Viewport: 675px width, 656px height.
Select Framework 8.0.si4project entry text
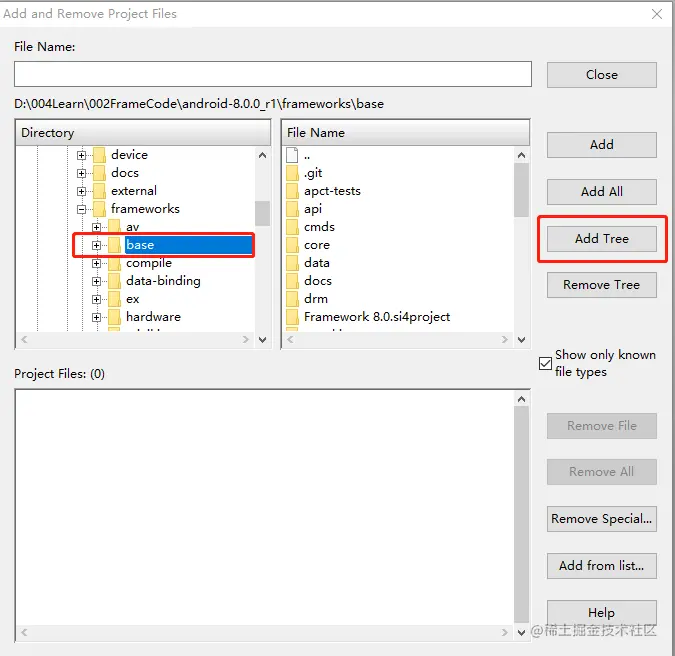[377, 317]
